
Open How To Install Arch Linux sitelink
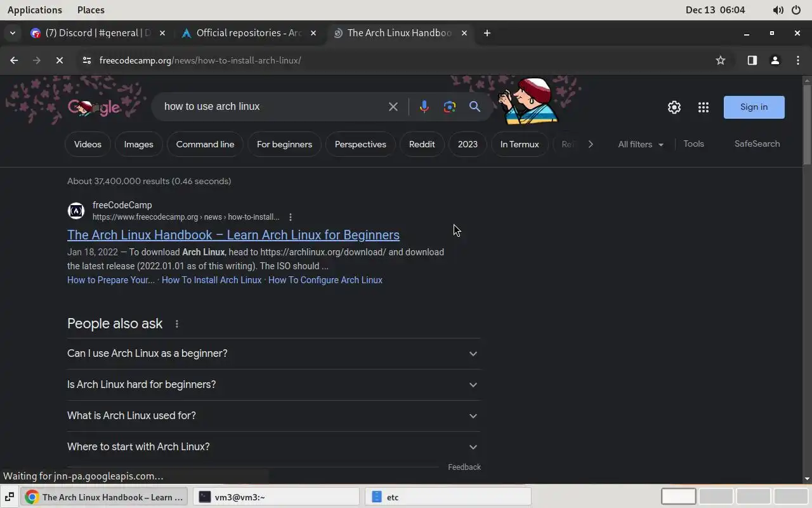coord(211,280)
